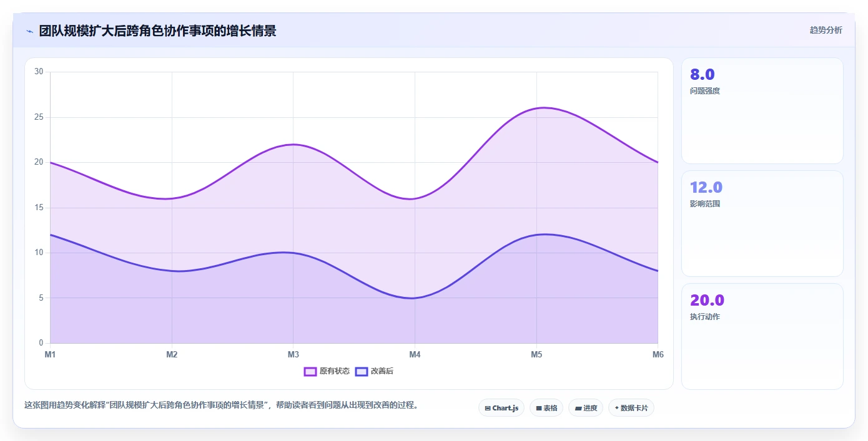This screenshot has width=868, height=441.
Task: Click the icon in the Chart.js chip
Action: 488,409
